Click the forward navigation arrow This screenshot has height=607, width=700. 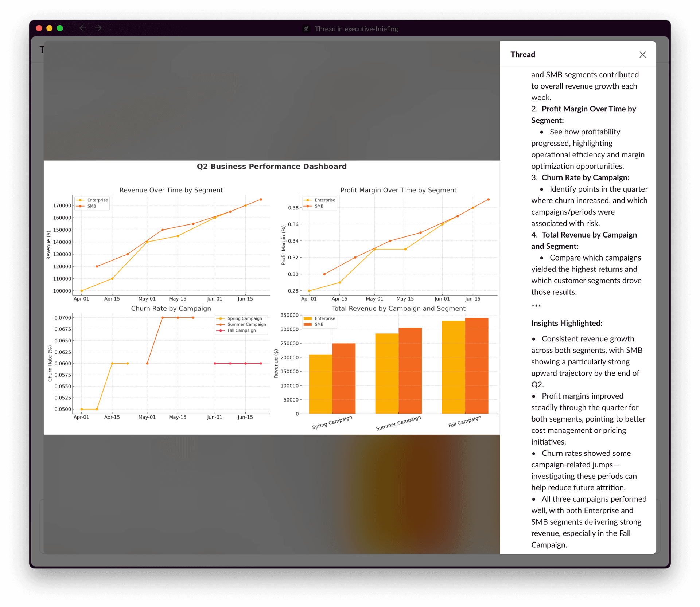pos(98,28)
